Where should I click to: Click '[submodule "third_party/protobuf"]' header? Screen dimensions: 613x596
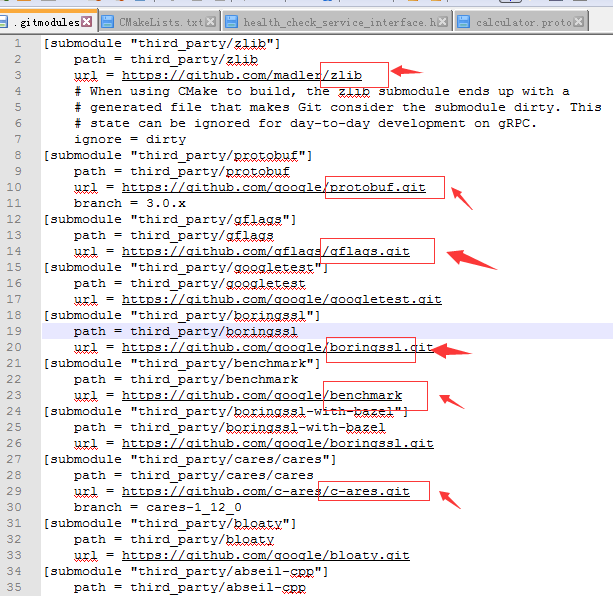coord(178,155)
